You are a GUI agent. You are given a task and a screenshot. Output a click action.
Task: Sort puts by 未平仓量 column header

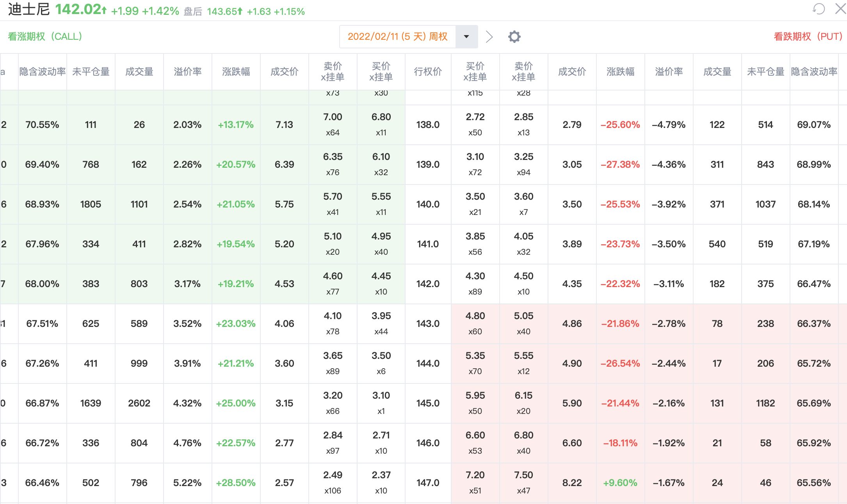point(765,72)
